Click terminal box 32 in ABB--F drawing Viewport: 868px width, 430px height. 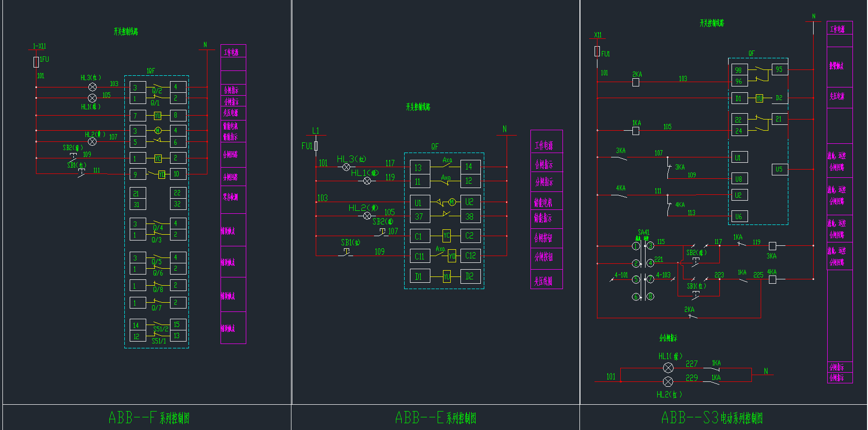178,204
